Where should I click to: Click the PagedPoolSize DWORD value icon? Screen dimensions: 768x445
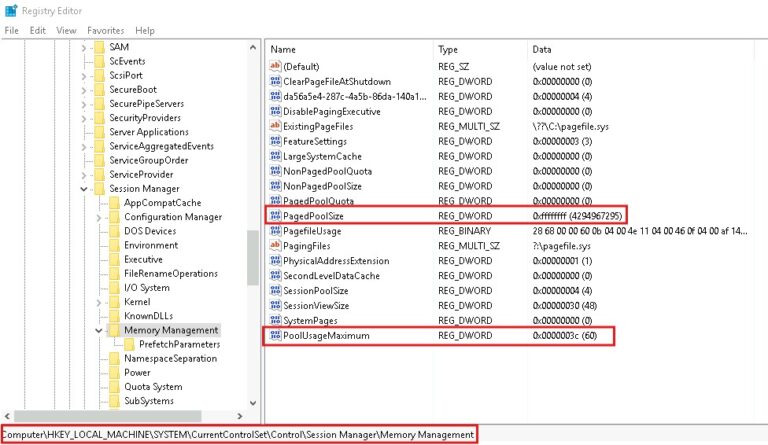click(x=276, y=216)
